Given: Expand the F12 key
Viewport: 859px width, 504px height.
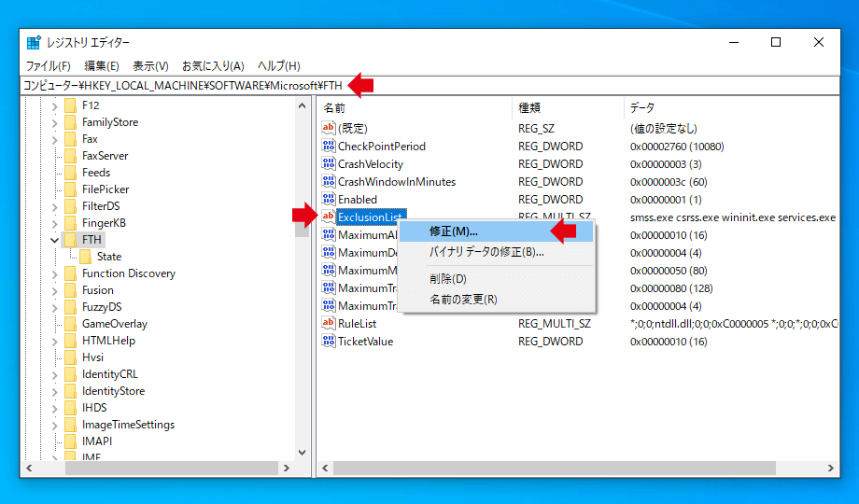Looking at the screenshot, I should coord(54,105).
